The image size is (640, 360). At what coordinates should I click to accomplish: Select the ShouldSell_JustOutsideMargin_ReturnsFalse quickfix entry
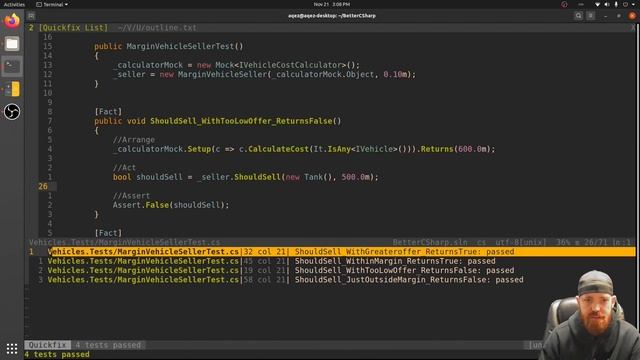pyautogui.click(x=285, y=280)
